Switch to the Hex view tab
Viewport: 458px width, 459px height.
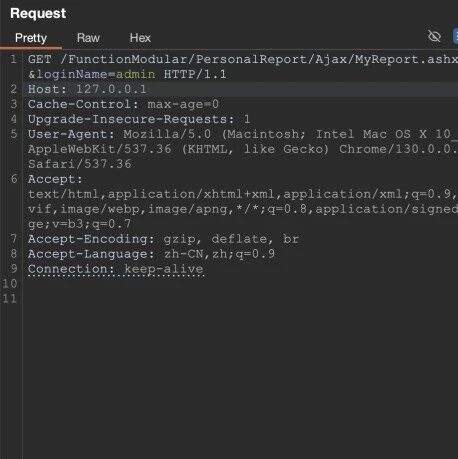(140, 38)
